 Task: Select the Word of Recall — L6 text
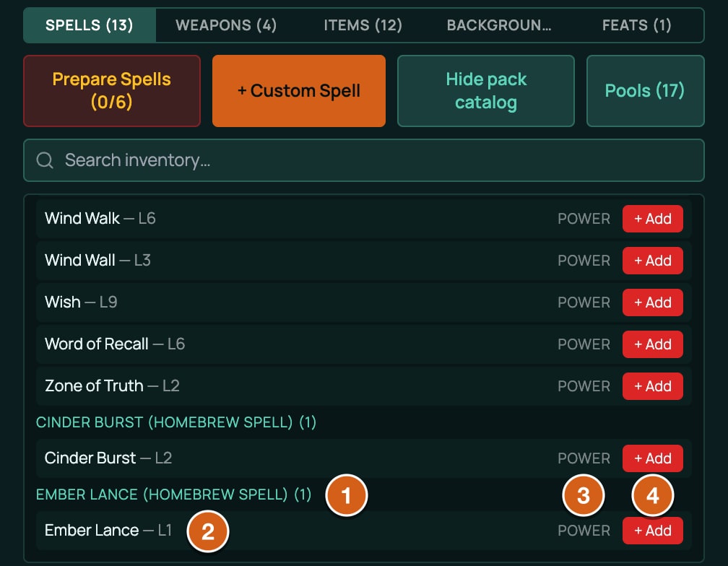pos(115,344)
